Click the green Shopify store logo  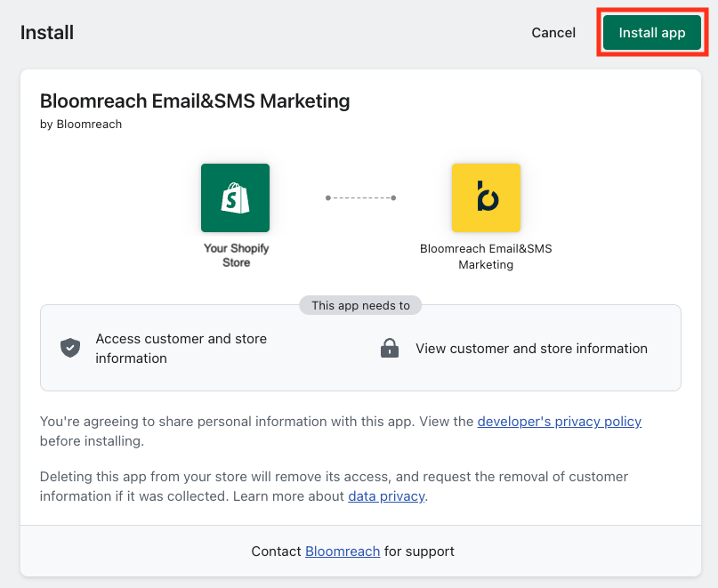tap(236, 197)
